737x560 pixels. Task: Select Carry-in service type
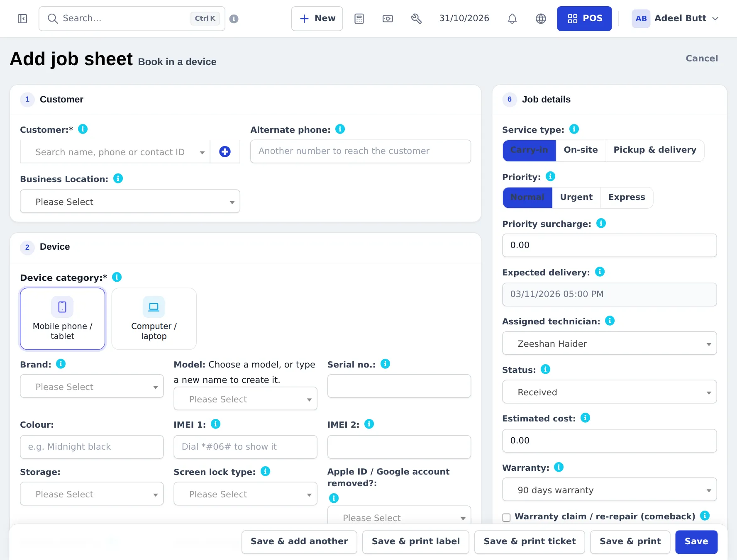point(529,150)
